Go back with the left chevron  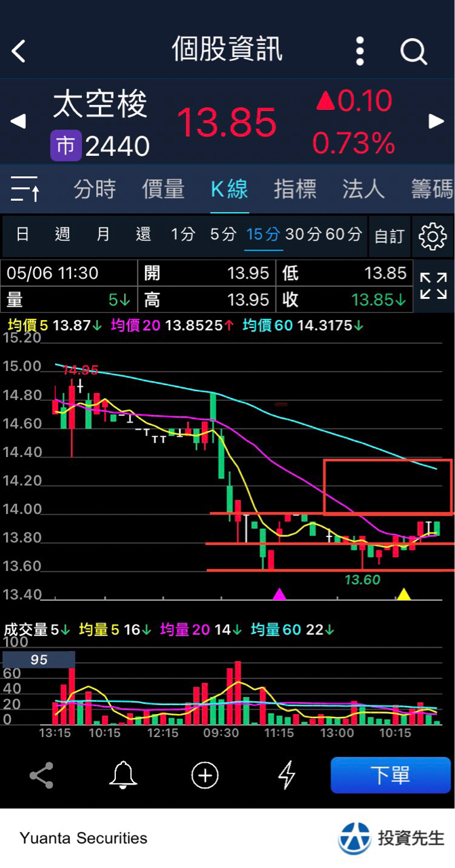pyautogui.click(x=18, y=51)
